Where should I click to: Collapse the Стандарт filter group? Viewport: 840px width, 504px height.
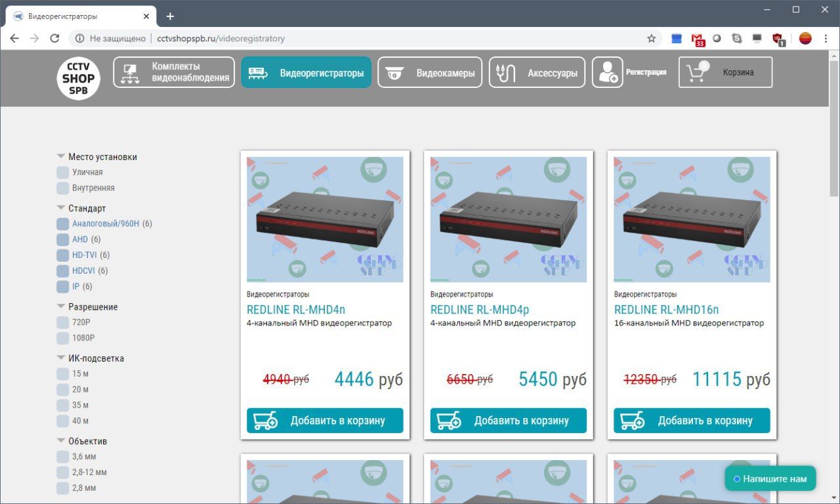(x=61, y=208)
